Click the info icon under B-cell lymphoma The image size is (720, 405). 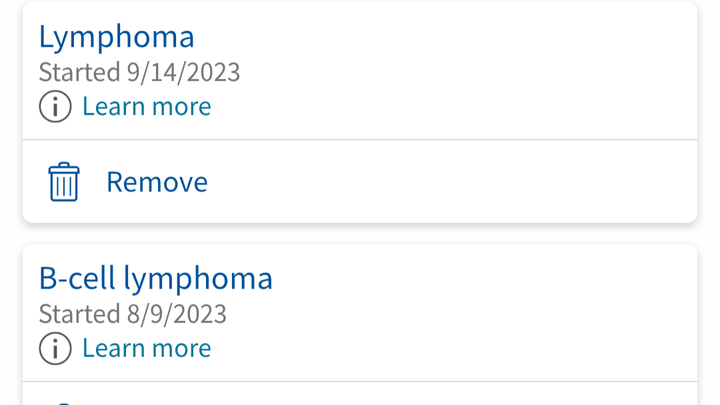coord(55,349)
